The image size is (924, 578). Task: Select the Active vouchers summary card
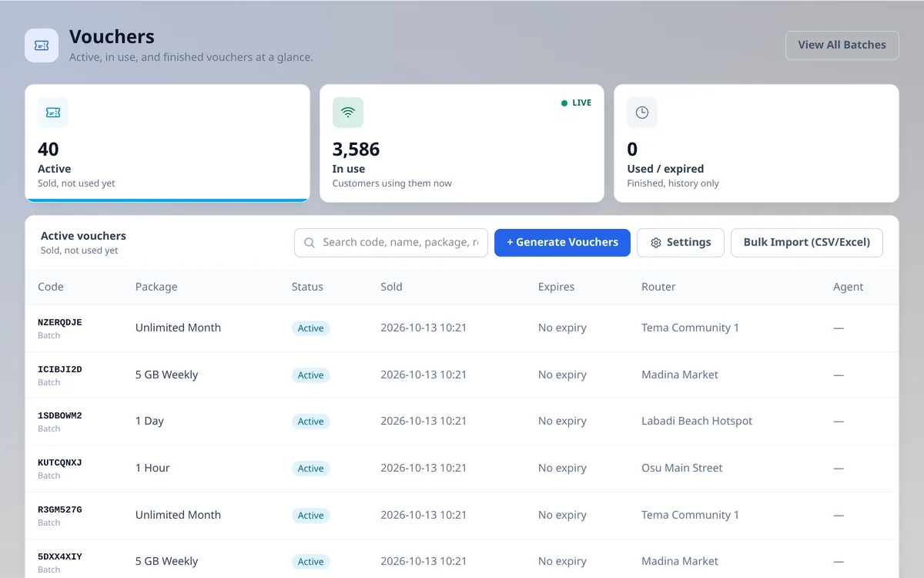[x=167, y=143]
